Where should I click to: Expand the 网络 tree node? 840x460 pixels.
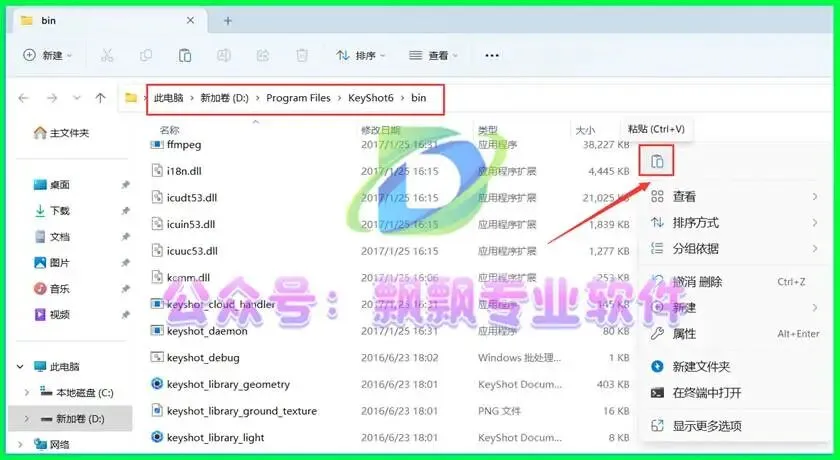click(20, 444)
